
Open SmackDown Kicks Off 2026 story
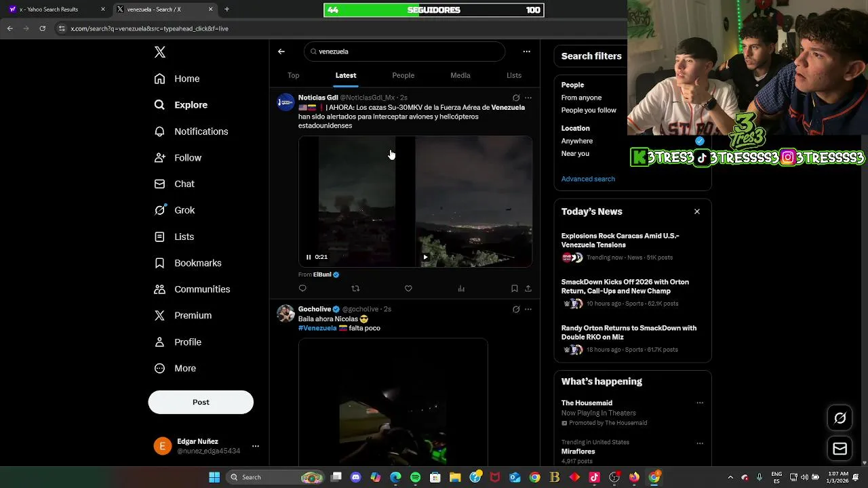(625, 287)
